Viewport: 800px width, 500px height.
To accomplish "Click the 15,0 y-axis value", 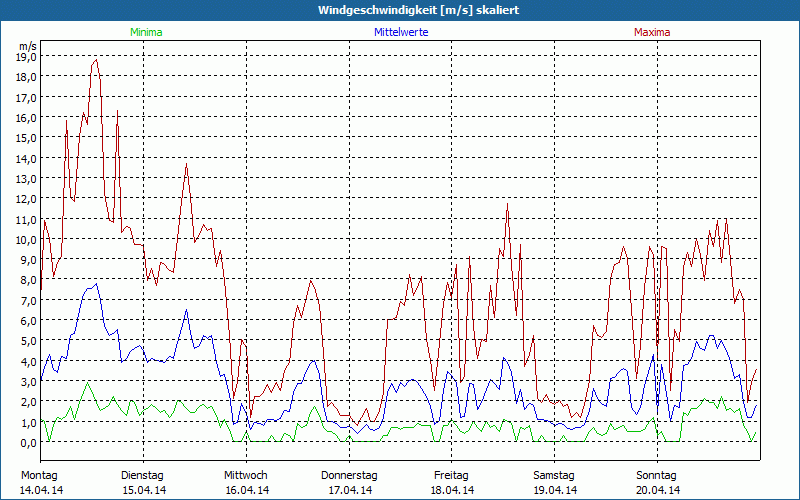I will (x=26, y=138).
